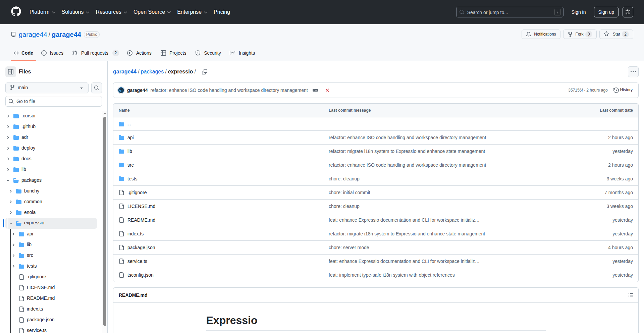The image size is (644, 333).
Task: Expand the bunchy folder in tree
Action: coord(11,191)
